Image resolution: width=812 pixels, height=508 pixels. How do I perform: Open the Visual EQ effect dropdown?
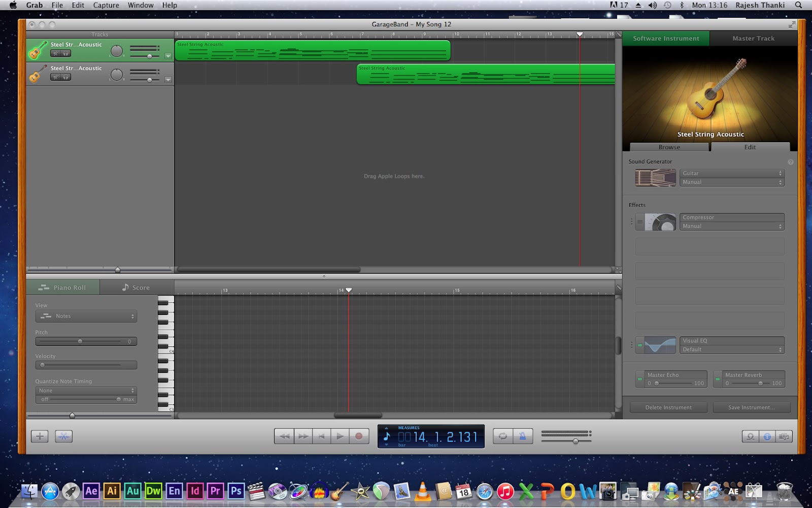point(732,341)
